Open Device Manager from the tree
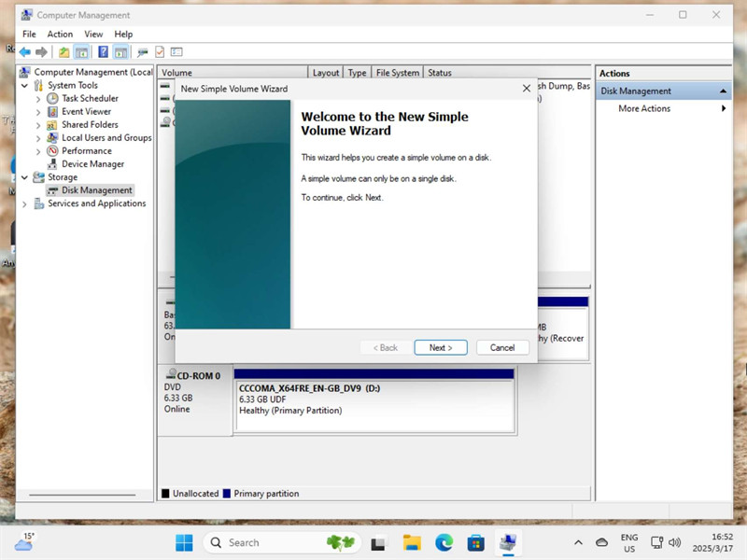747x560 pixels. (92, 164)
